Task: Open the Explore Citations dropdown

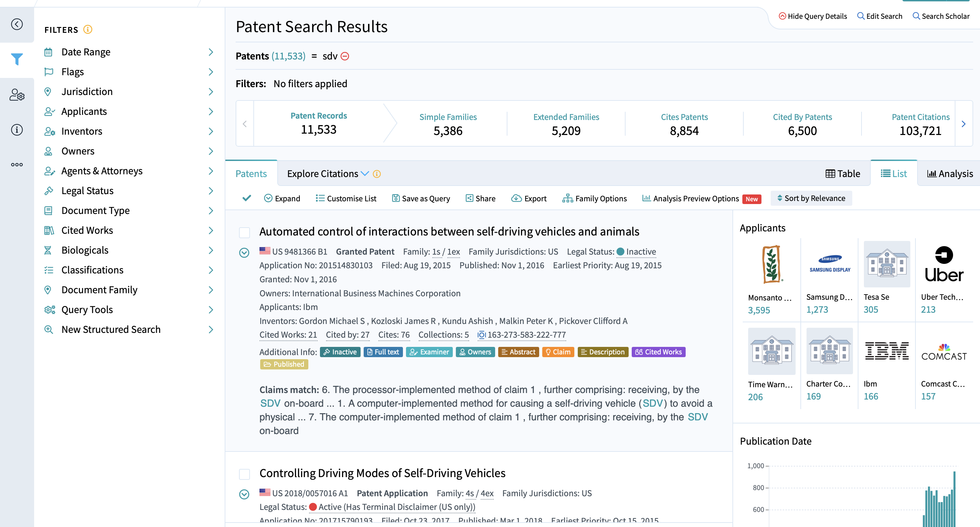Action: pyautogui.click(x=327, y=174)
